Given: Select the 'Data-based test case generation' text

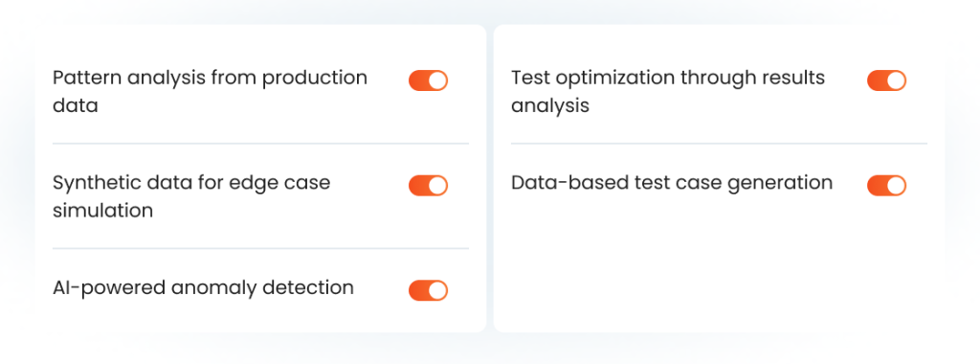Looking at the screenshot, I should pyautogui.click(x=672, y=183).
